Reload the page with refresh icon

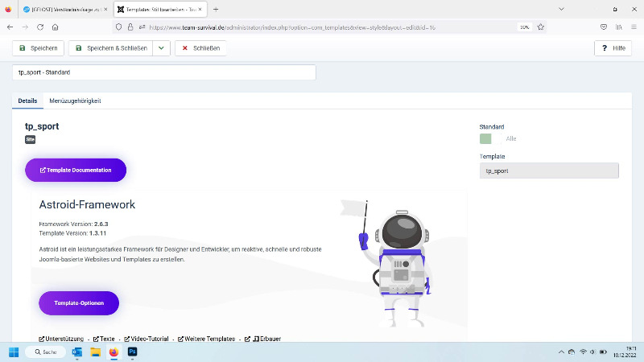[x=40, y=27]
